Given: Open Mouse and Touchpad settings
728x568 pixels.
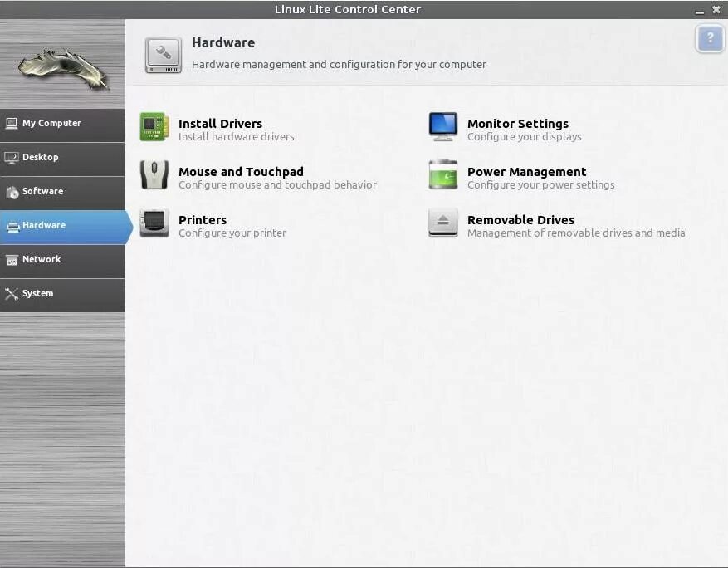Looking at the screenshot, I should tap(241, 172).
